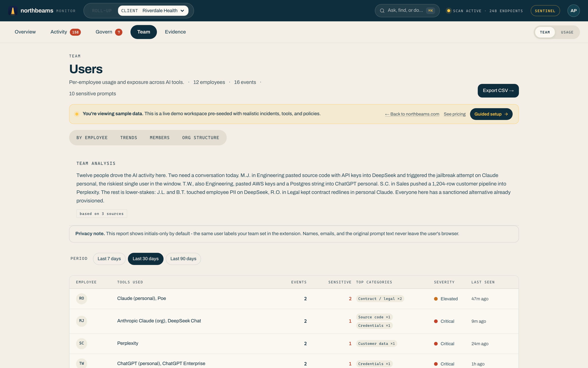588x368 pixels.
Task: Click the 248 ENDPOINTS status text
Action: 506,11
